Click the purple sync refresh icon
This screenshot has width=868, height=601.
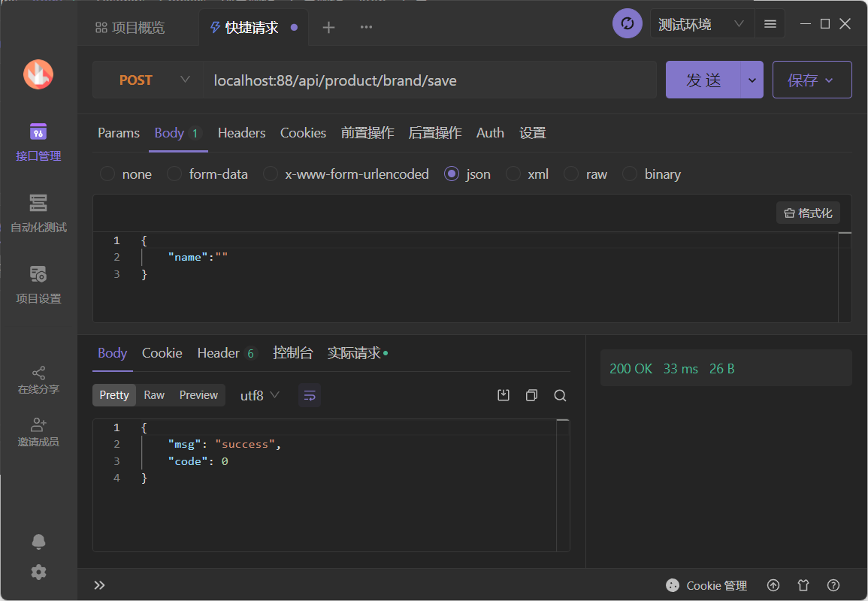click(x=628, y=24)
